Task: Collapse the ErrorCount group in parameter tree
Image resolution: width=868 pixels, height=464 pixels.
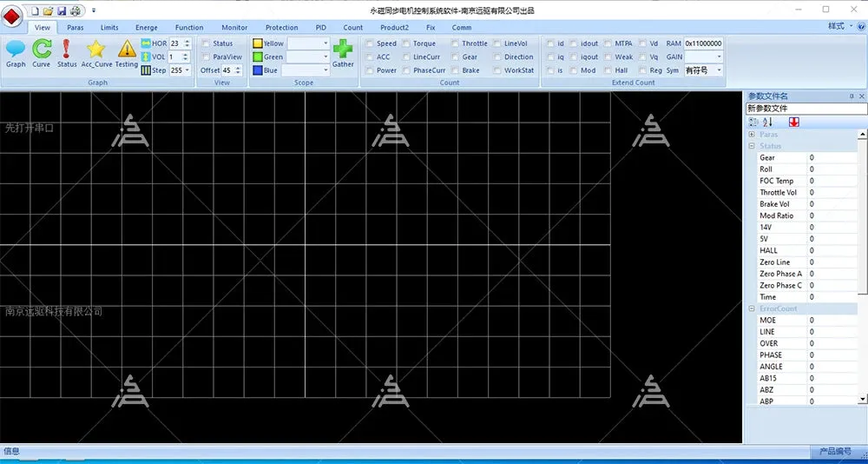Action: 752,308
